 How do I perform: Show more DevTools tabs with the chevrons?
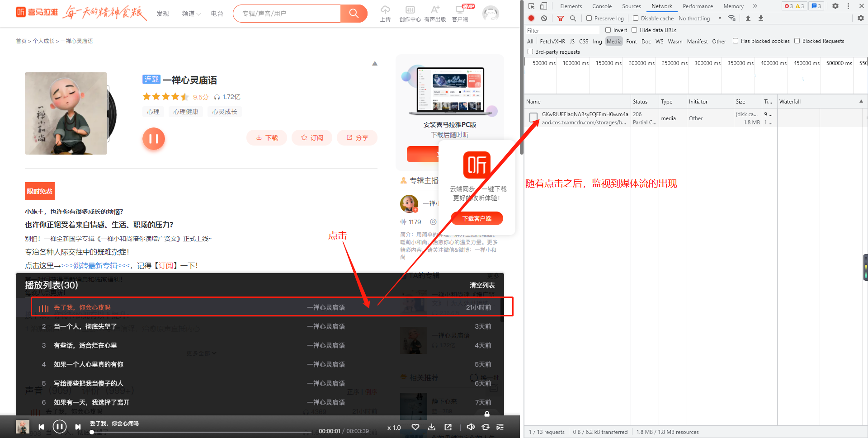pyautogui.click(x=755, y=6)
